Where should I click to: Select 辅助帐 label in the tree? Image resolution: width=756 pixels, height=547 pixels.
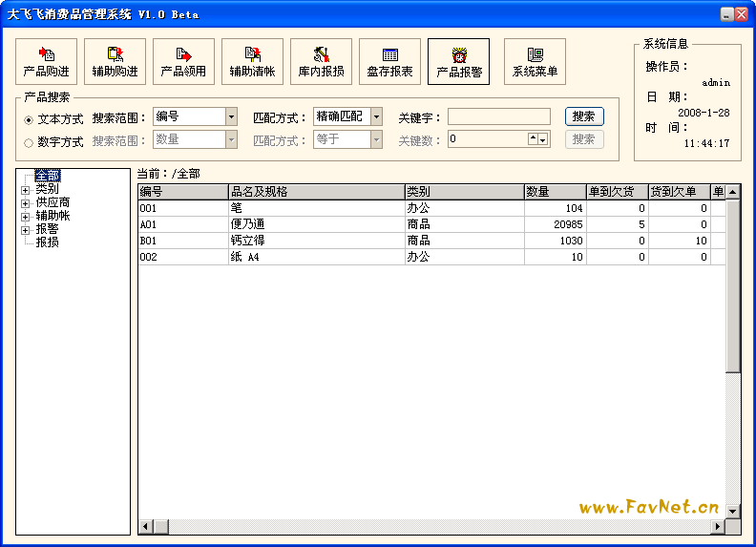[53, 216]
